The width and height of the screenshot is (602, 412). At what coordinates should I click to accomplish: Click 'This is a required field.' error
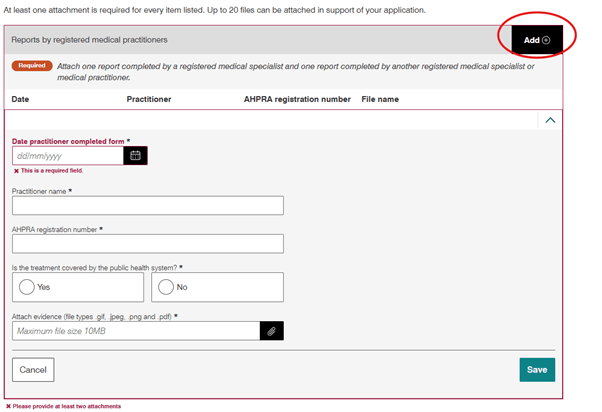click(x=49, y=170)
